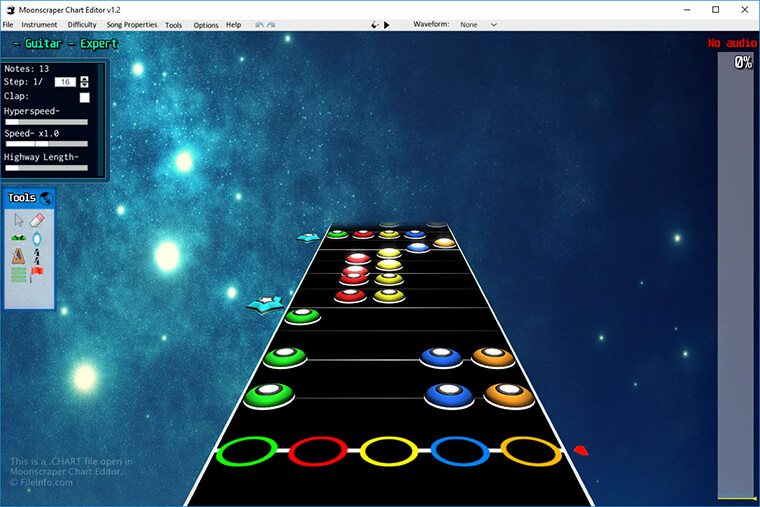The width and height of the screenshot is (760, 507).
Task: Enable the Clap checkbox
Action: click(x=85, y=97)
